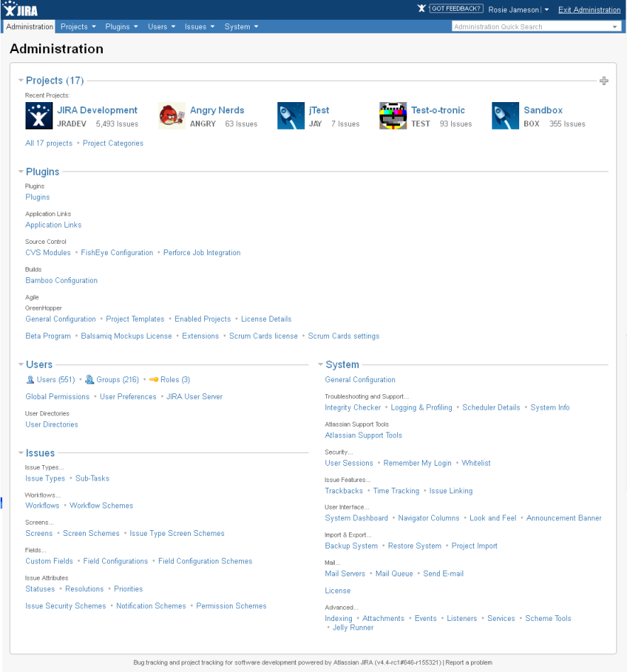Viewport: 627px width, 672px height.
Task: Open Custom Fields
Action: click(x=49, y=561)
